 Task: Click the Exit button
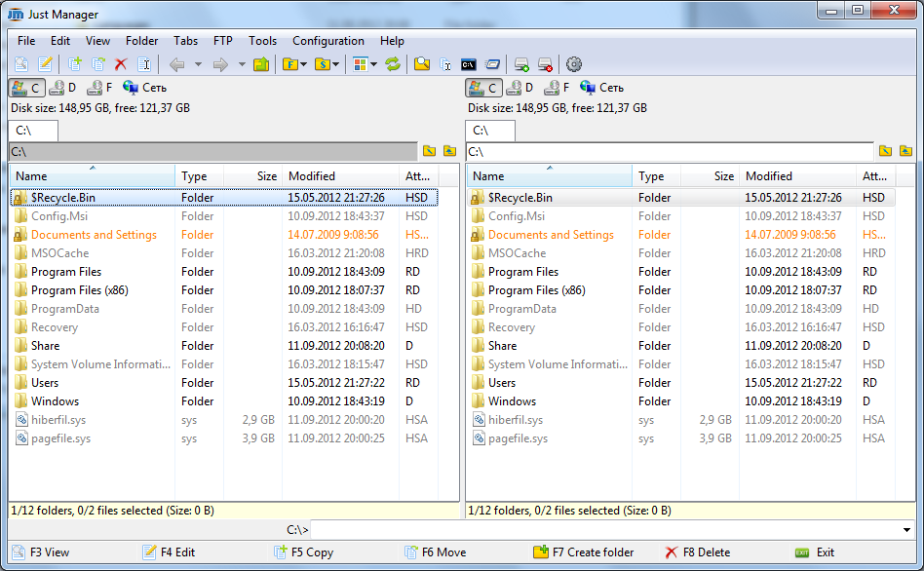[x=815, y=552]
